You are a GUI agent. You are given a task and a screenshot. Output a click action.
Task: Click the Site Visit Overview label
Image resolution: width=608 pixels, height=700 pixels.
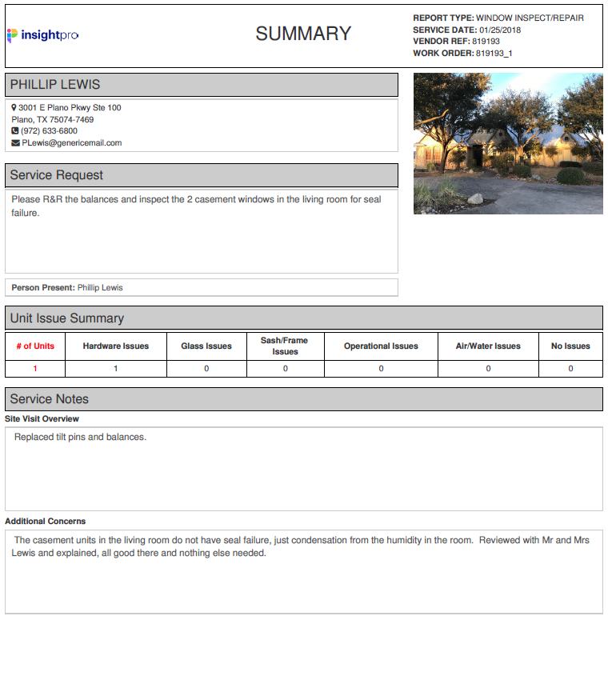tap(42, 418)
